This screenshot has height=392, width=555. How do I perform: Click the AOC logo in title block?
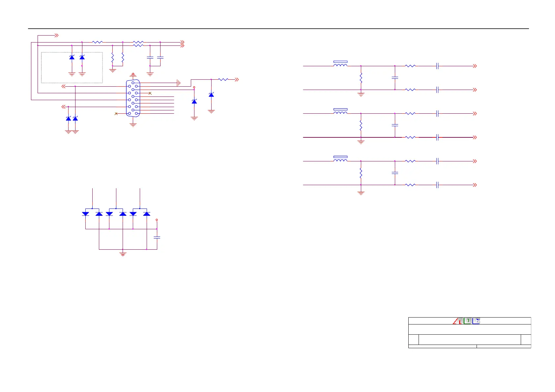tap(466, 321)
